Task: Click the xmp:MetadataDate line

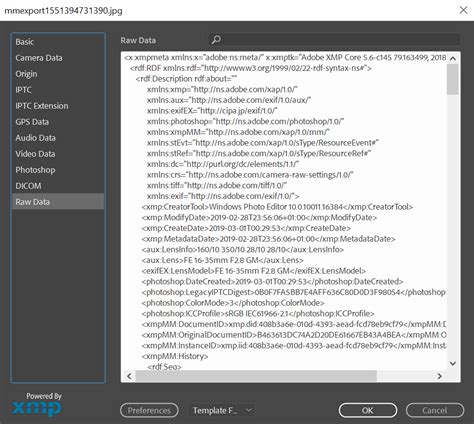Action: 269,239
